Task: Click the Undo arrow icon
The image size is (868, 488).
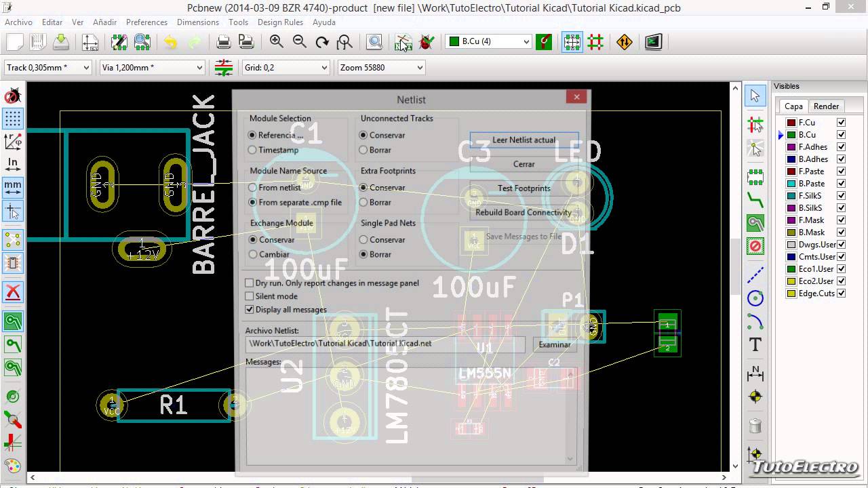Action: point(171,42)
